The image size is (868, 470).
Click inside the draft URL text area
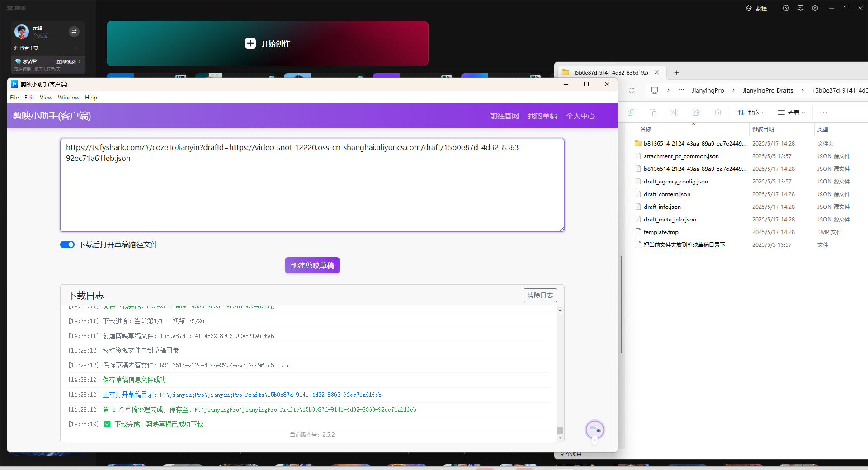312,185
